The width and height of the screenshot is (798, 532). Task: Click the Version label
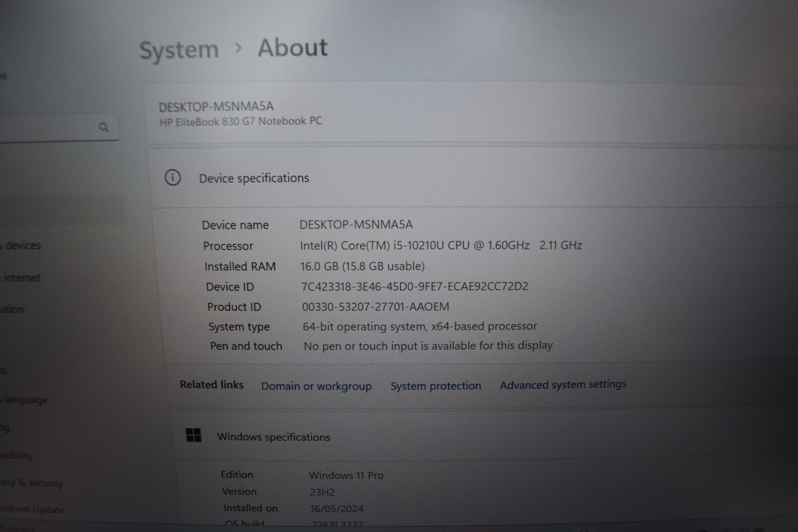pyautogui.click(x=239, y=491)
